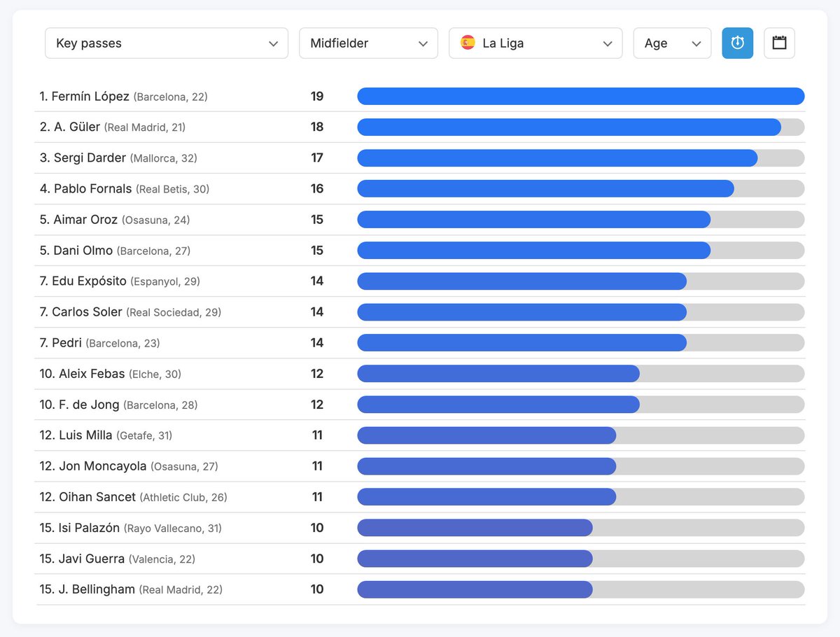Click the (Real Madrid, 21) team label
This screenshot has height=637, width=840.
coord(145,127)
